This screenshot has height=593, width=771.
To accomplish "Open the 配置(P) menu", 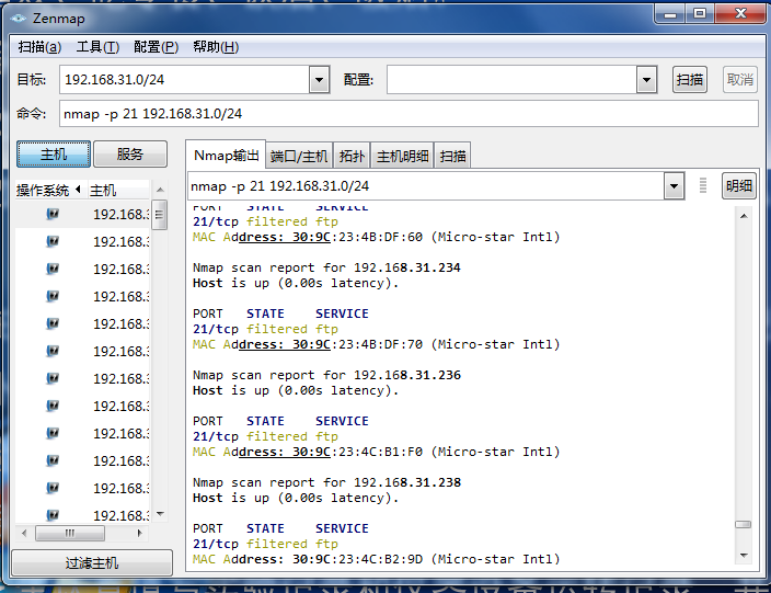I will (156, 47).
